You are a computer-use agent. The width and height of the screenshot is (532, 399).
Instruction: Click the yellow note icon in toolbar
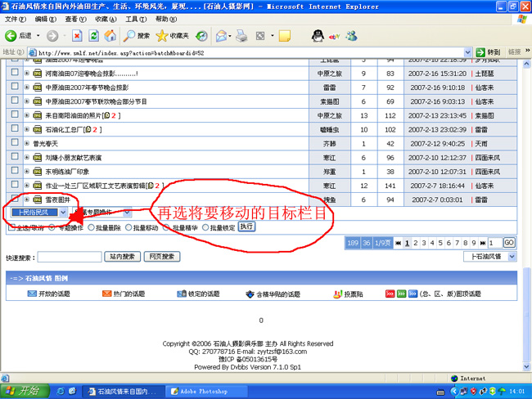coord(284,36)
